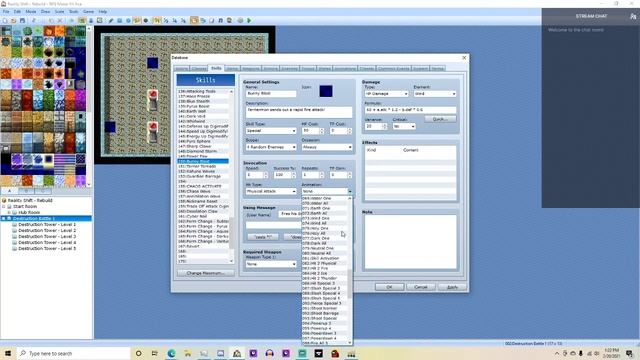This screenshot has height=360, width=640.
Task: Select Destruction Tower - Level 3 map
Action: (47, 236)
